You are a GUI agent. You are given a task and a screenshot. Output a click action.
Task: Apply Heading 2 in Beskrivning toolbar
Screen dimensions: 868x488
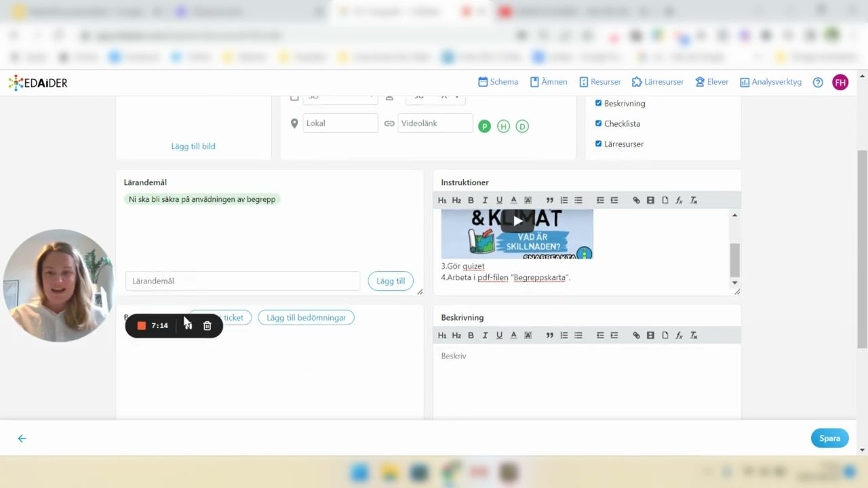pyautogui.click(x=456, y=335)
